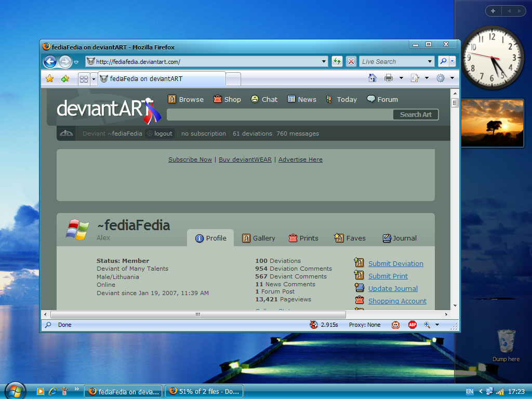Click the Search Art button
This screenshot has height=399, width=532.
[x=416, y=115]
